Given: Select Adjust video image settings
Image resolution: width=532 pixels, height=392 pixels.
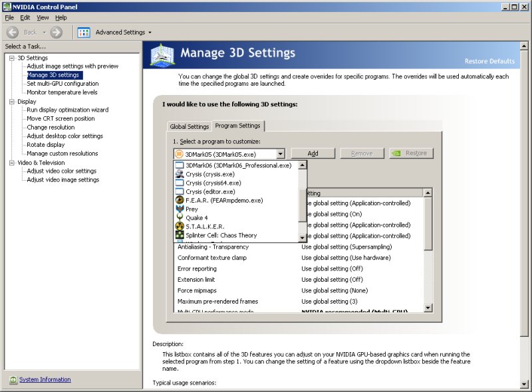Looking at the screenshot, I should tap(63, 180).
